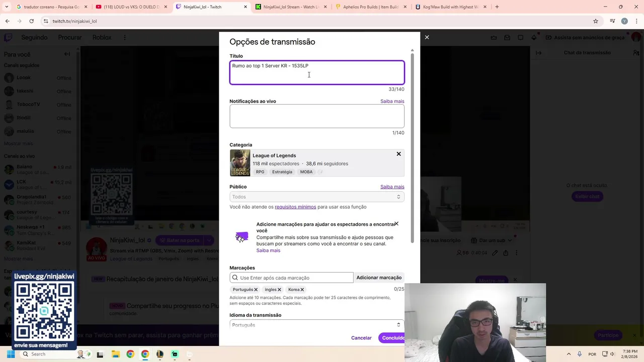
Task: Click the Notificações ao vivo text box
Action: coord(317,116)
